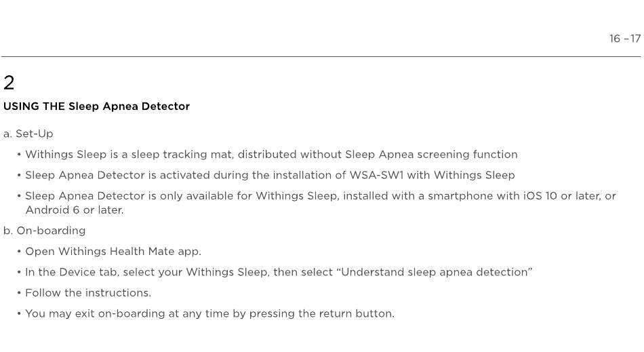
Task: Select the heading USING THE Sleep Apnea Detector
Action: (x=96, y=106)
